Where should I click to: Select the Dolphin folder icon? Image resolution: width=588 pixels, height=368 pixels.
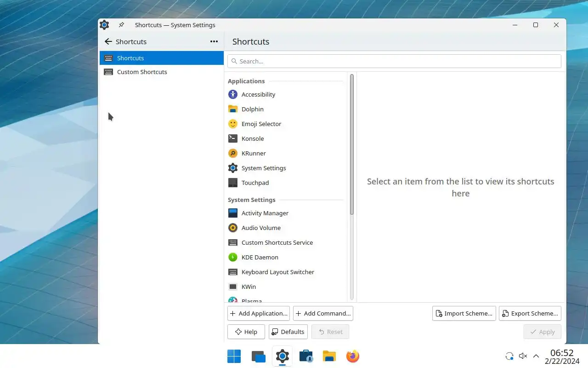pyautogui.click(x=233, y=109)
